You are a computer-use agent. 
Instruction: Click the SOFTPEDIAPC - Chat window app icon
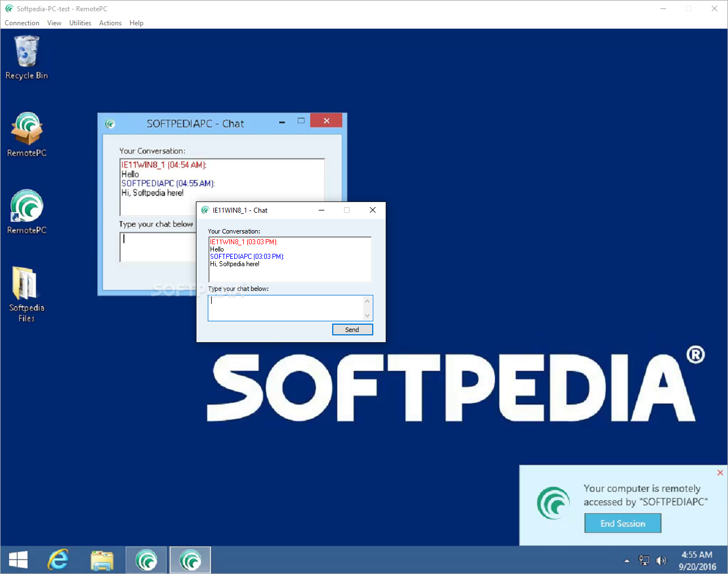[110, 124]
